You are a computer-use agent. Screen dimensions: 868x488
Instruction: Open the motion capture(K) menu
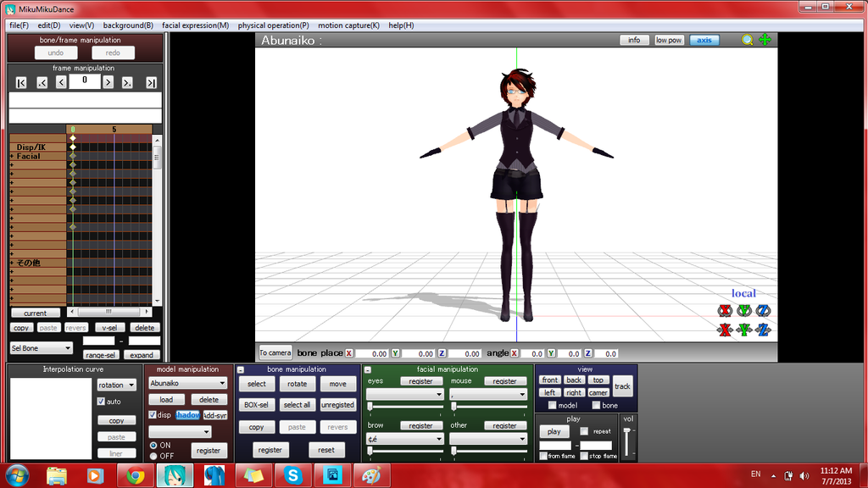(x=347, y=25)
